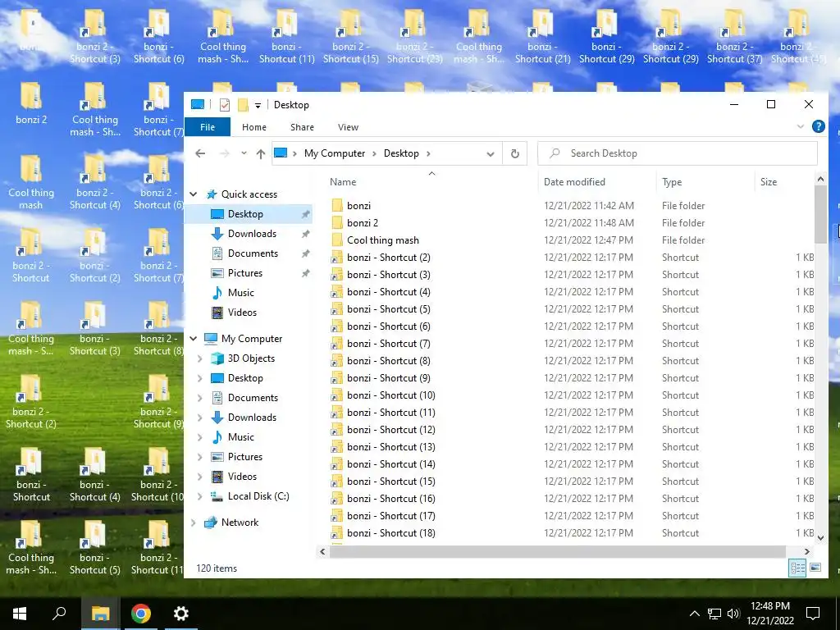The width and height of the screenshot is (840, 630).
Task: Click the bonzi - Shortcut (5) file icon
Action: tap(337, 309)
